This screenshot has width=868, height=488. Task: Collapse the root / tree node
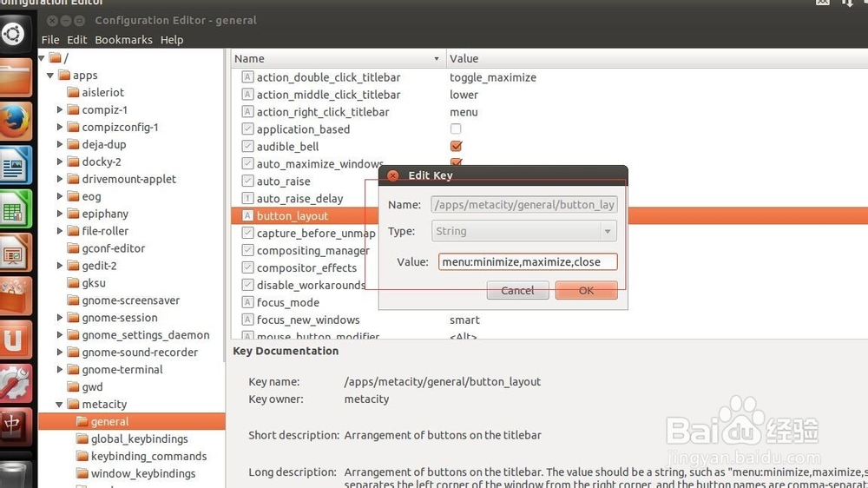pyautogui.click(x=42, y=57)
